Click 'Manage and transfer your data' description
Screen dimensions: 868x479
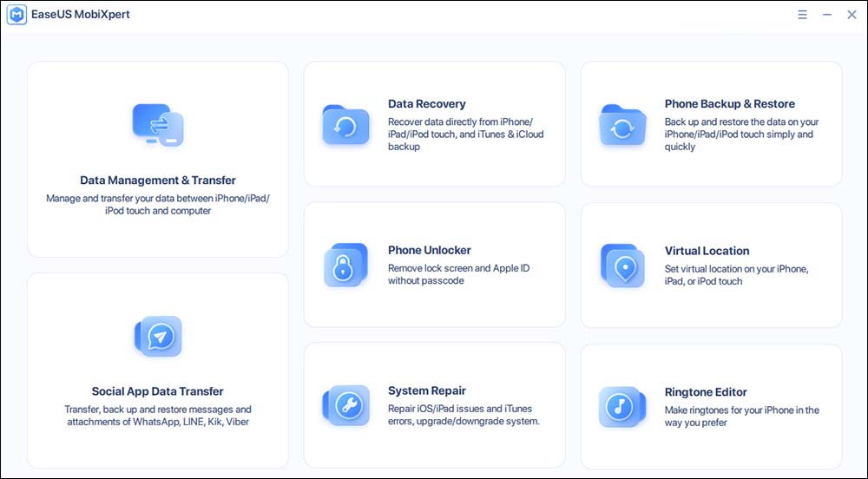point(158,204)
